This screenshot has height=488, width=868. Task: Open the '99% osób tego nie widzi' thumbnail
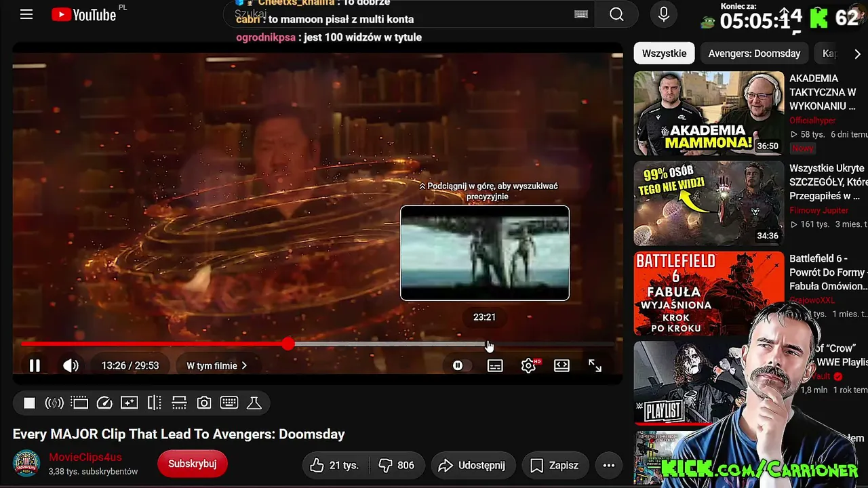click(x=709, y=203)
